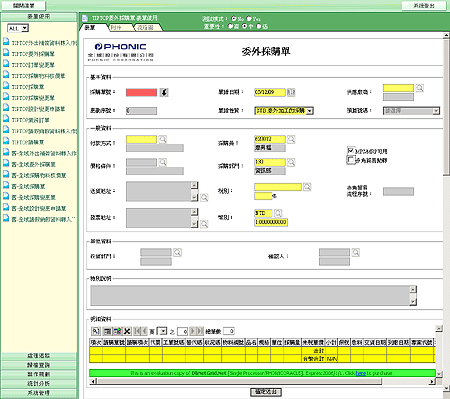Click the tools (wrench) icon in grid toolbar
This screenshot has height=399, width=450.
coord(127,331)
